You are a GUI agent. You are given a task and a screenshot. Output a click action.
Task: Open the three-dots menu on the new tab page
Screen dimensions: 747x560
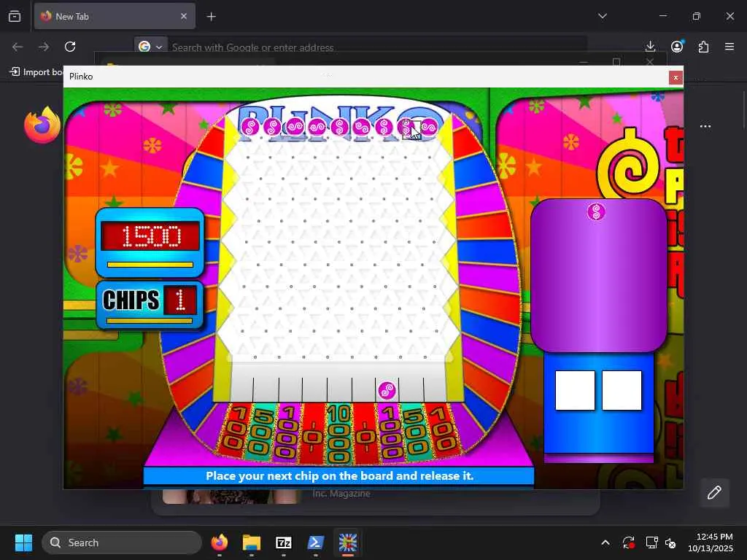[705, 126]
